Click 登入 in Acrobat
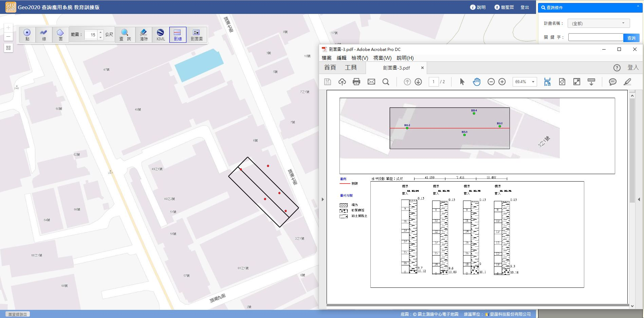644x318 pixels. [633, 68]
